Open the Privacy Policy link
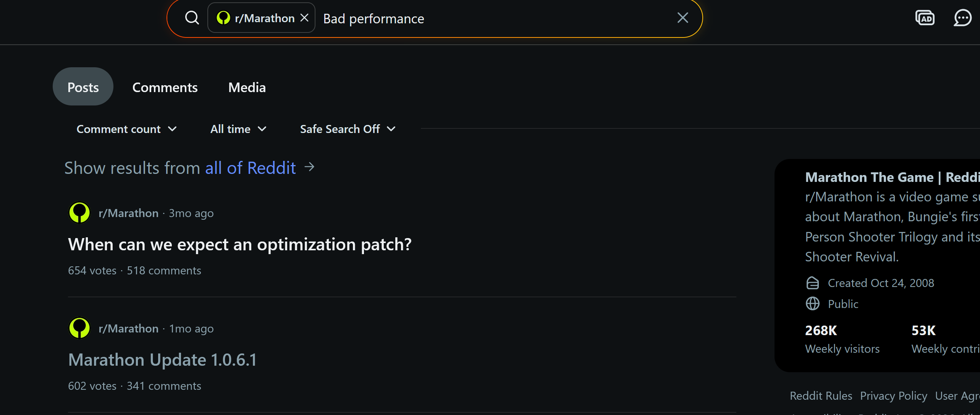 pyautogui.click(x=893, y=396)
